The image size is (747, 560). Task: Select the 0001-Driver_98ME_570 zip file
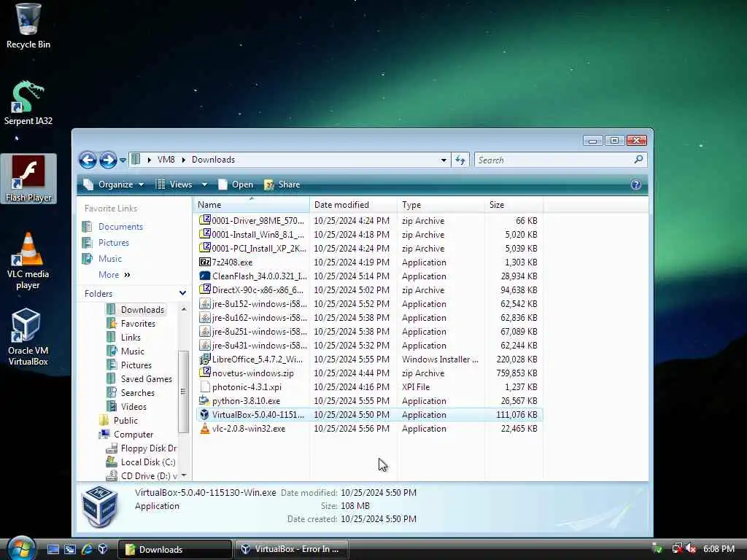pyautogui.click(x=369, y=221)
